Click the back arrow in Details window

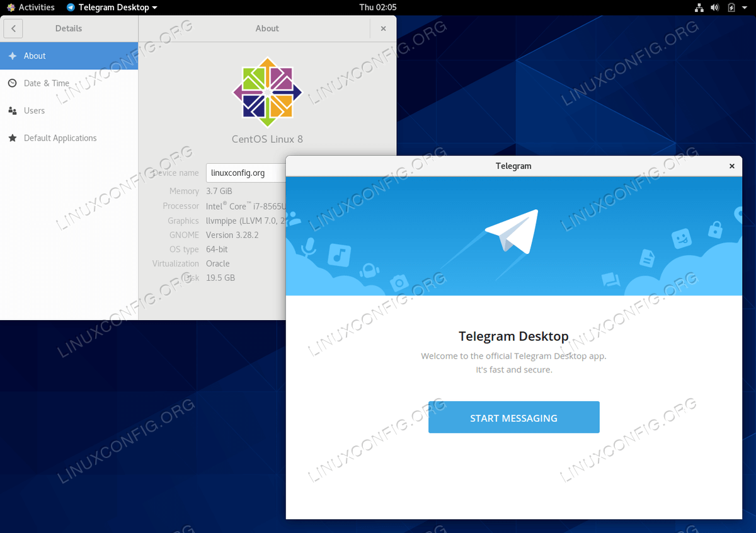(13, 28)
